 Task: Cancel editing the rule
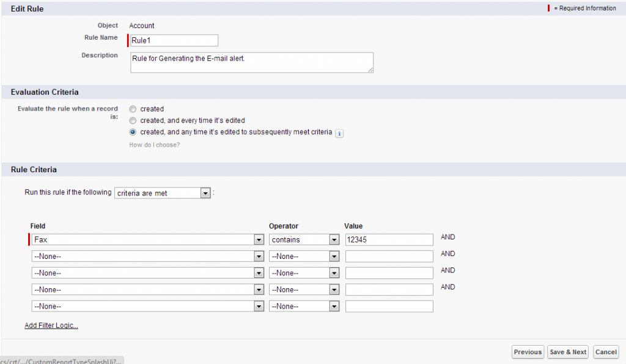pyautogui.click(x=605, y=352)
